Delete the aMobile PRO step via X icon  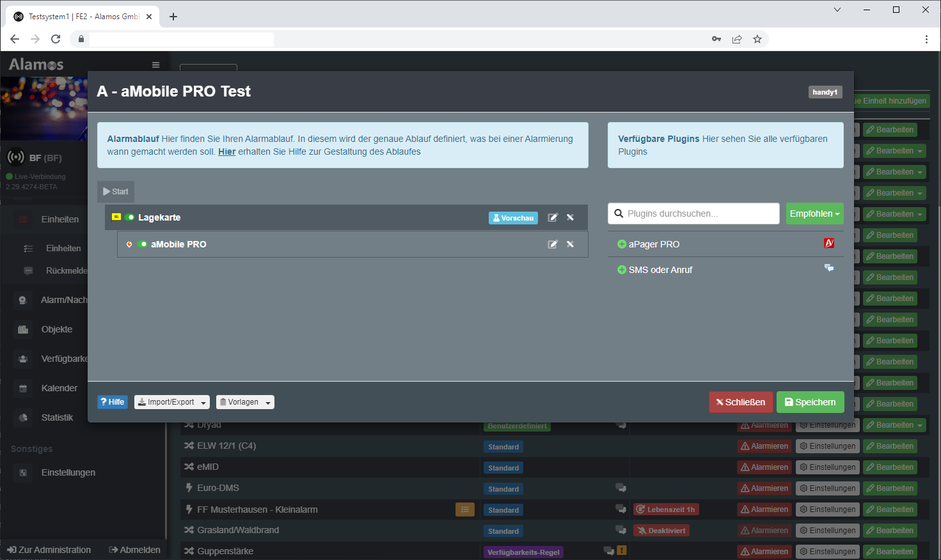pos(570,245)
